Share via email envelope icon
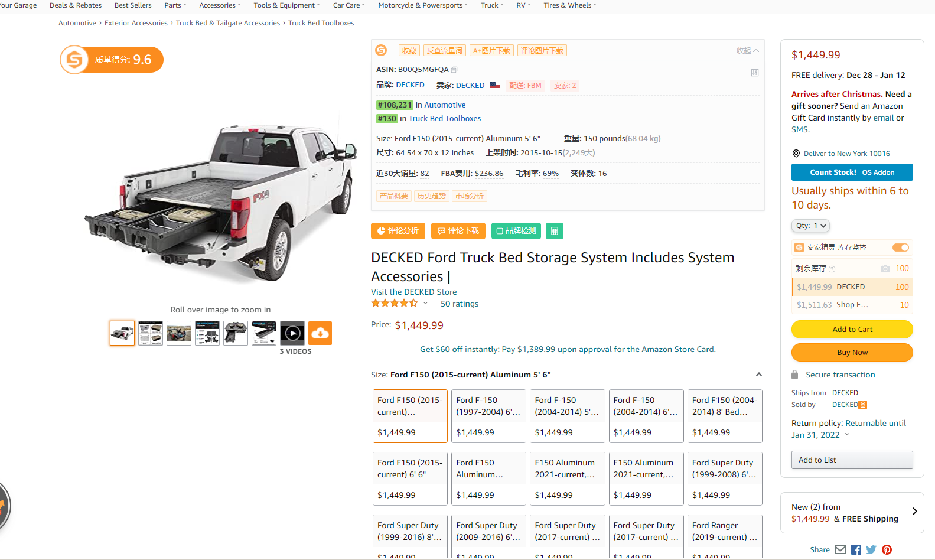This screenshot has height=560, width=935. point(840,549)
